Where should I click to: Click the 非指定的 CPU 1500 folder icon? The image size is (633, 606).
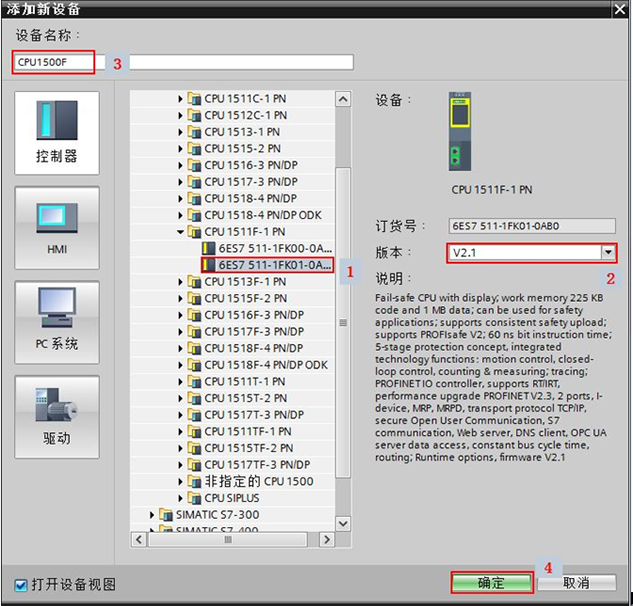tap(194, 481)
